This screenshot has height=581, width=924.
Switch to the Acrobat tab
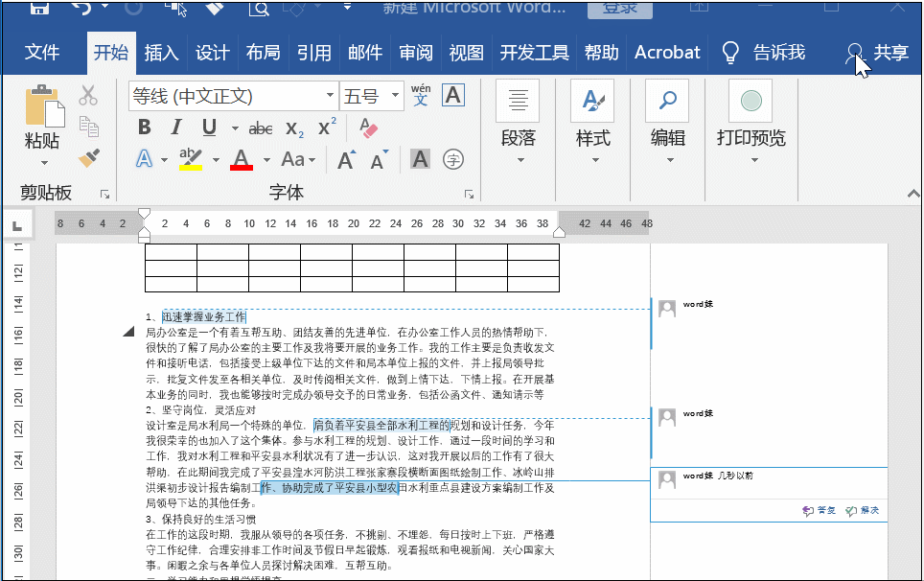(667, 53)
